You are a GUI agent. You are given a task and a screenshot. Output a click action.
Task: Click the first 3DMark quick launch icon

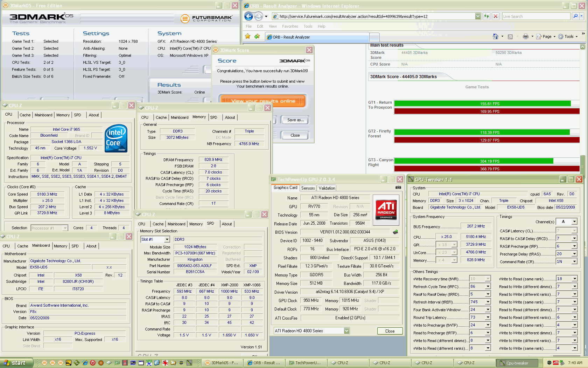coord(44,363)
